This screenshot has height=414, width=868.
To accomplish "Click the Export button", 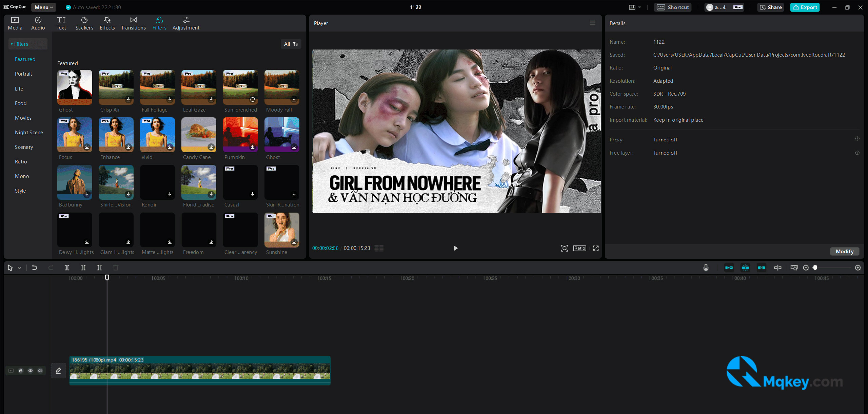I will pyautogui.click(x=805, y=7).
